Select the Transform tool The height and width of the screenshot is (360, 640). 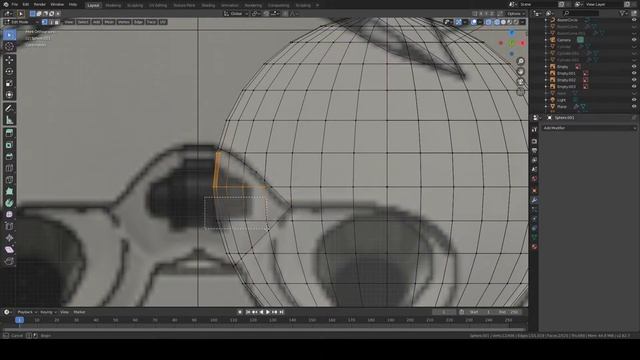point(9,95)
